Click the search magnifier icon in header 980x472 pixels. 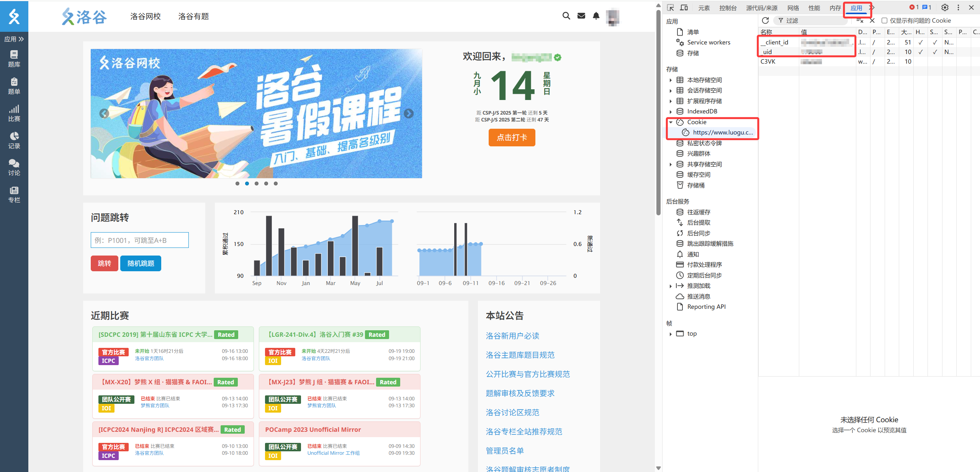point(566,16)
